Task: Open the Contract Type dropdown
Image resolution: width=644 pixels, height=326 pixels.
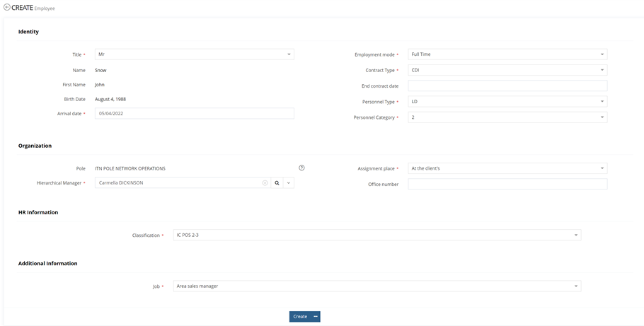Action: click(602, 70)
